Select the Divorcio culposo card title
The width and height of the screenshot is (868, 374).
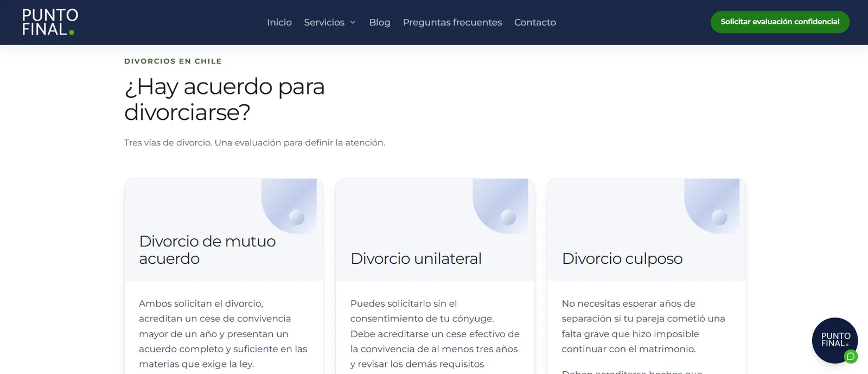click(622, 258)
